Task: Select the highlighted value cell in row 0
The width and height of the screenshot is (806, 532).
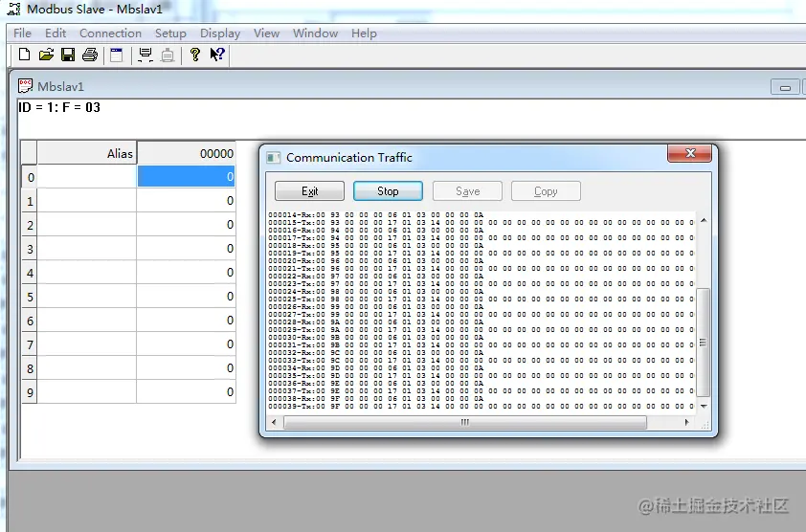Action: click(x=186, y=176)
